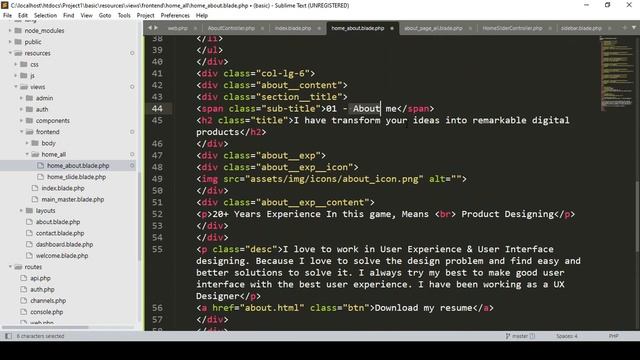
Task: Click the git master branch indicator
Action: pyautogui.click(x=520, y=336)
